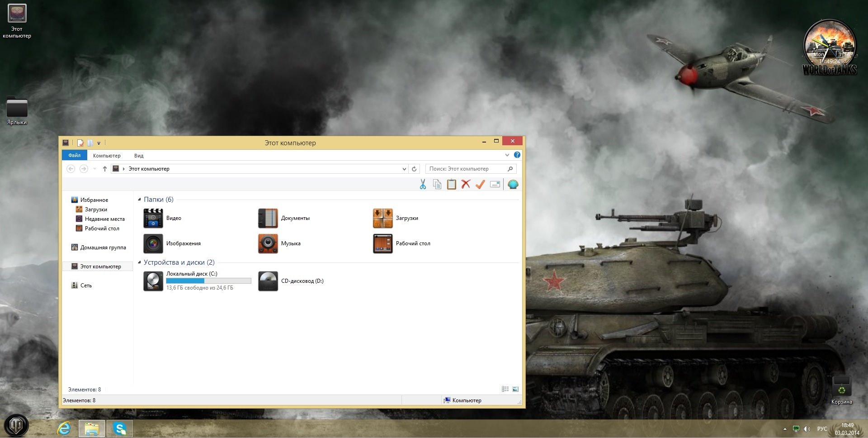Switch to the Вид ribbon tab

[139, 156]
